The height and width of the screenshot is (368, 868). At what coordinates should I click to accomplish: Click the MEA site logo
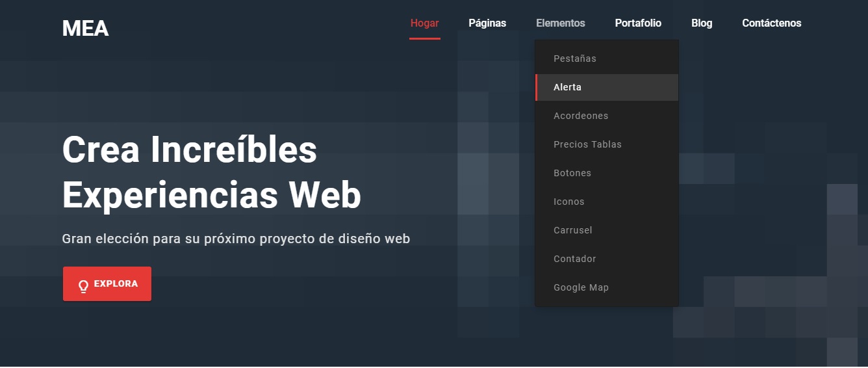click(x=85, y=29)
